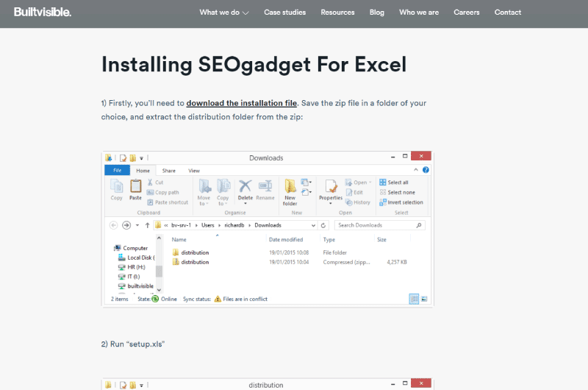Image resolution: width=588 pixels, height=390 pixels.
Task: Click Invert selection
Action: (x=401, y=202)
